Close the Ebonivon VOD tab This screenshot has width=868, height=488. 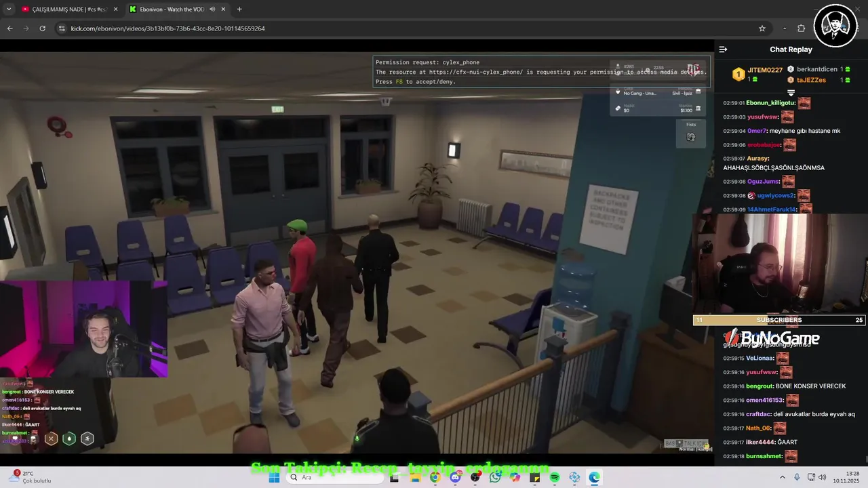(x=223, y=9)
